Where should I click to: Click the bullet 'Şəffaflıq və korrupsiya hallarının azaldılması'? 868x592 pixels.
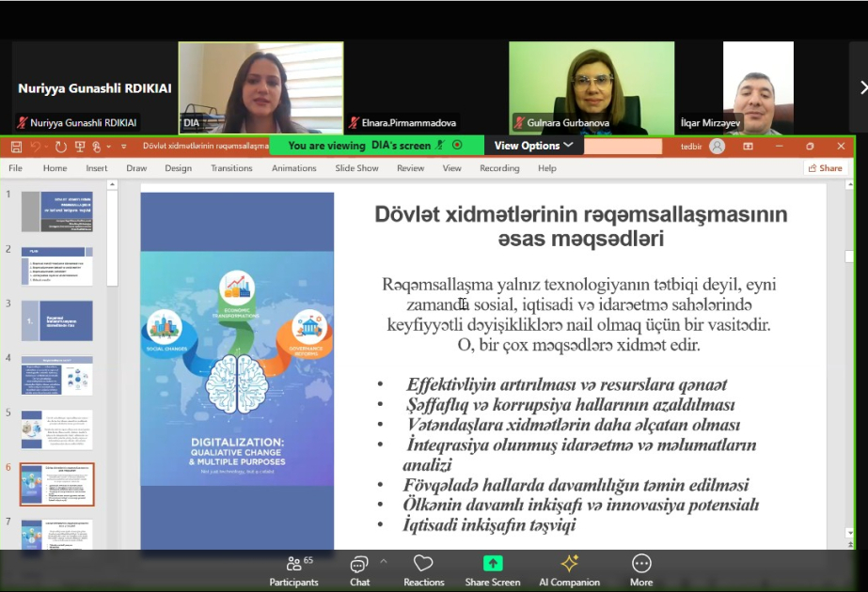pos(570,404)
